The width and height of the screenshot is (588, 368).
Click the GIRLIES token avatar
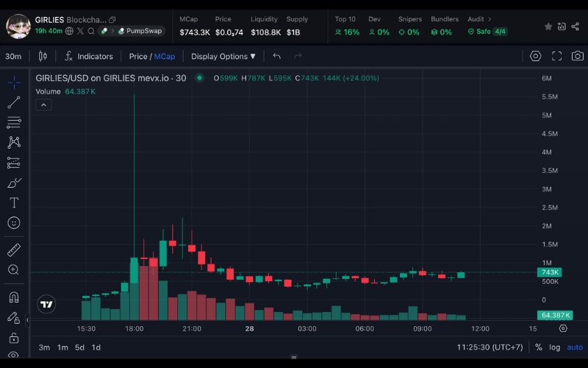(18, 26)
